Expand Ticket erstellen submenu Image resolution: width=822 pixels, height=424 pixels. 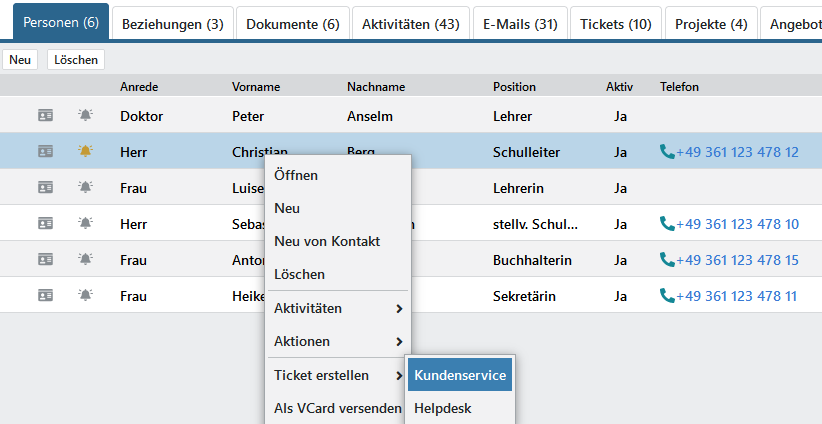399,376
